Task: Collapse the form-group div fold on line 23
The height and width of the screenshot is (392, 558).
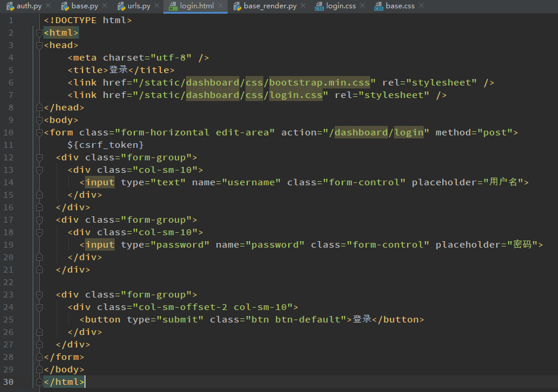Action: tap(39, 295)
